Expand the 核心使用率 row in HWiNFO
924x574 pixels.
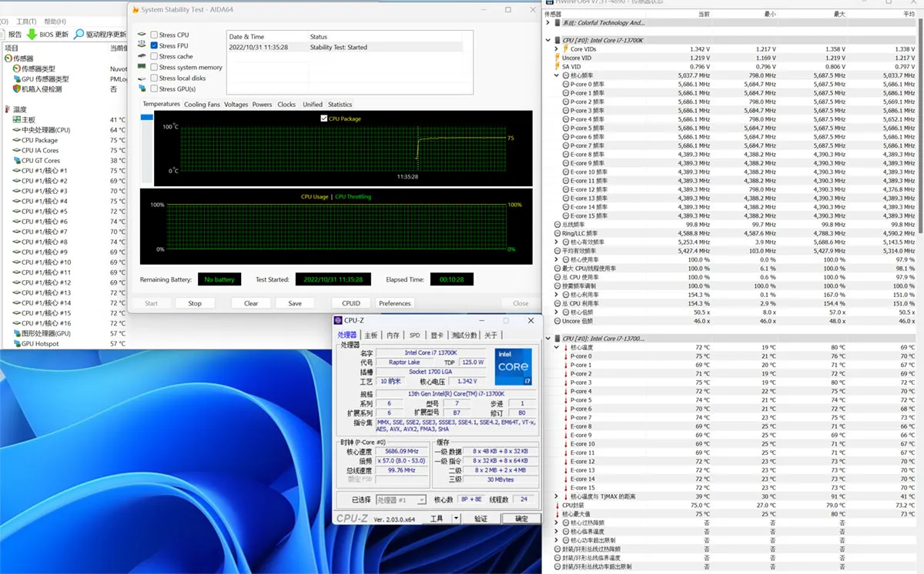click(x=556, y=259)
